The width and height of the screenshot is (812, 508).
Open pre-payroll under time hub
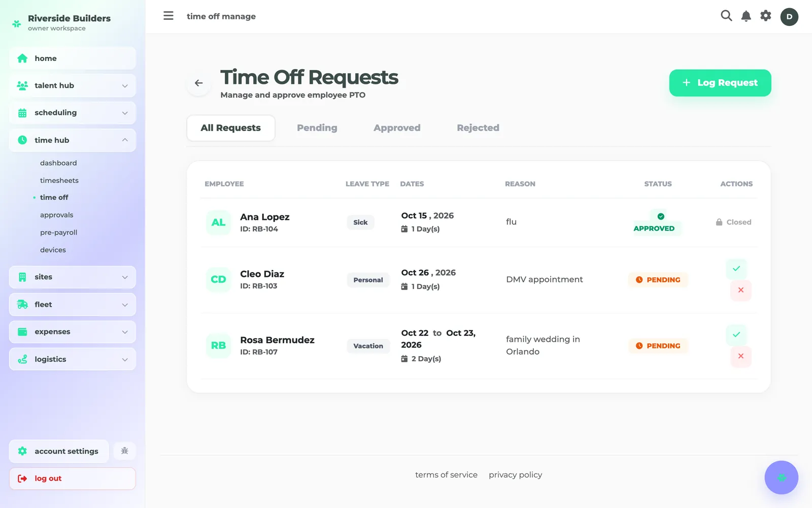click(59, 232)
